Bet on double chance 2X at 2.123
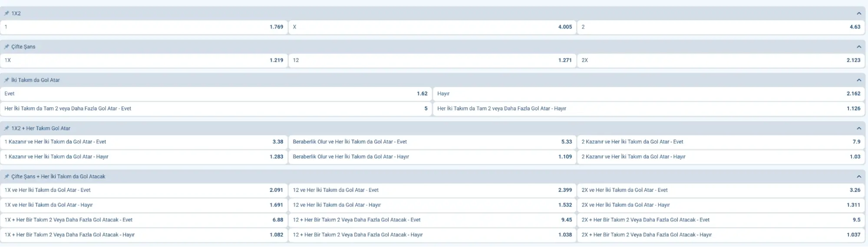The image size is (868, 247). 721,60
